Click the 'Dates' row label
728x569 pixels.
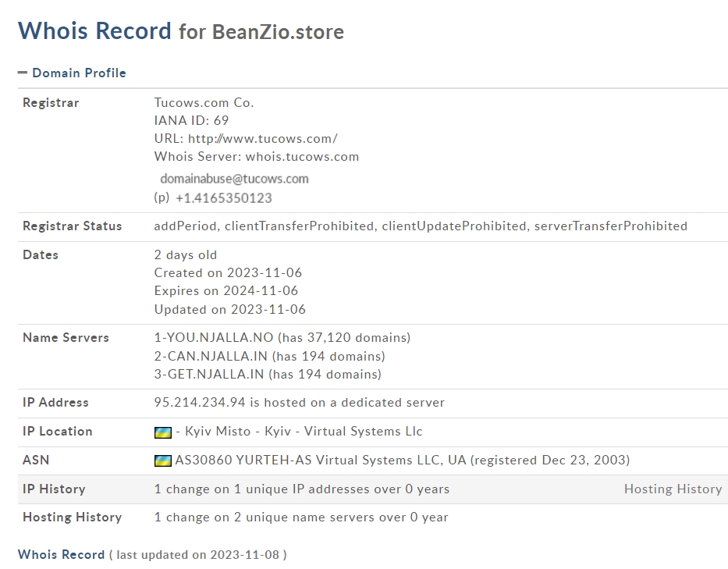pos(41,255)
